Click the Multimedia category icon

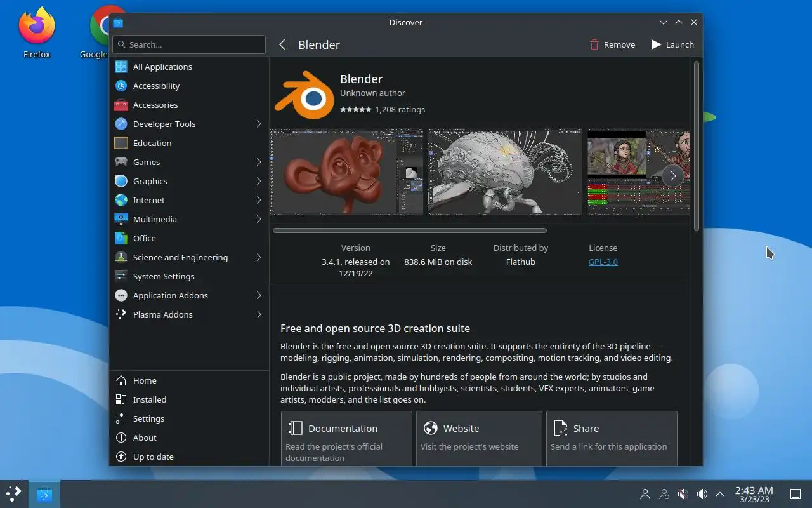[x=121, y=219]
